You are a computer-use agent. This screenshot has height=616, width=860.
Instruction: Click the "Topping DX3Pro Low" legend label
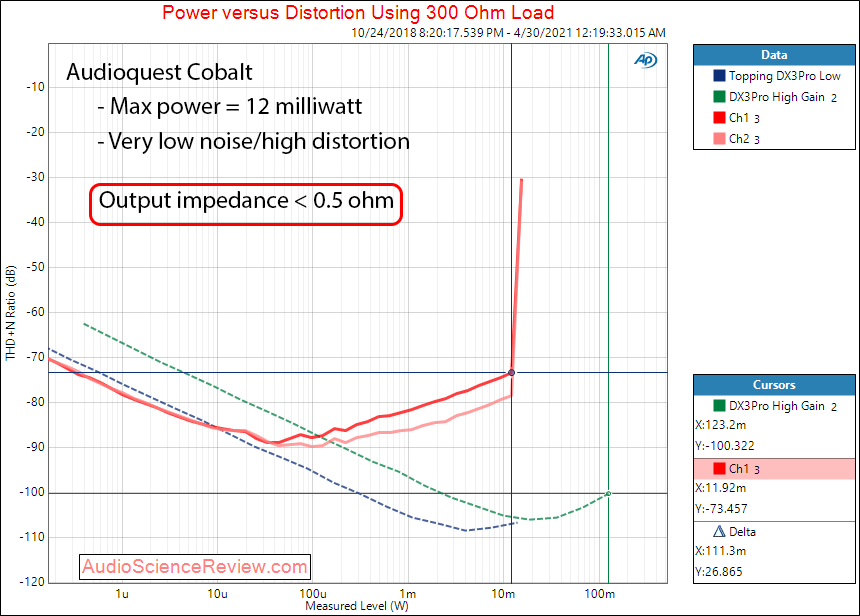[x=784, y=76]
